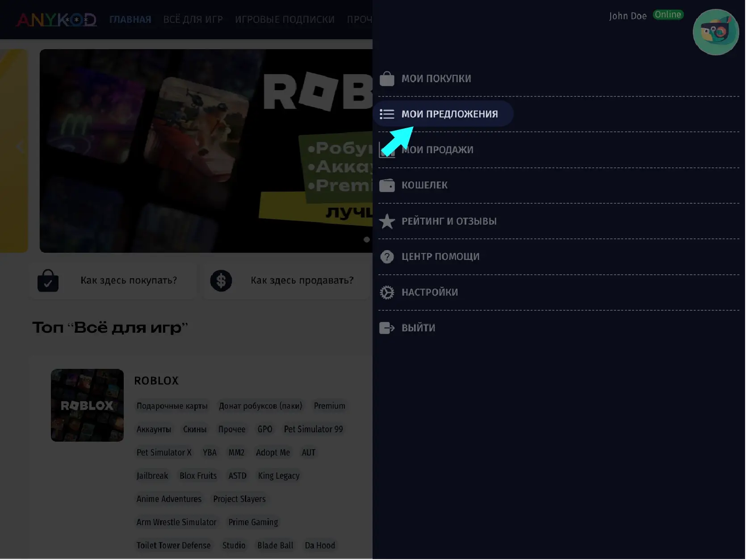Open Toilet Tower Defense link
The height and width of the screenshot is (560, 746).
click(x=173, y=545)
